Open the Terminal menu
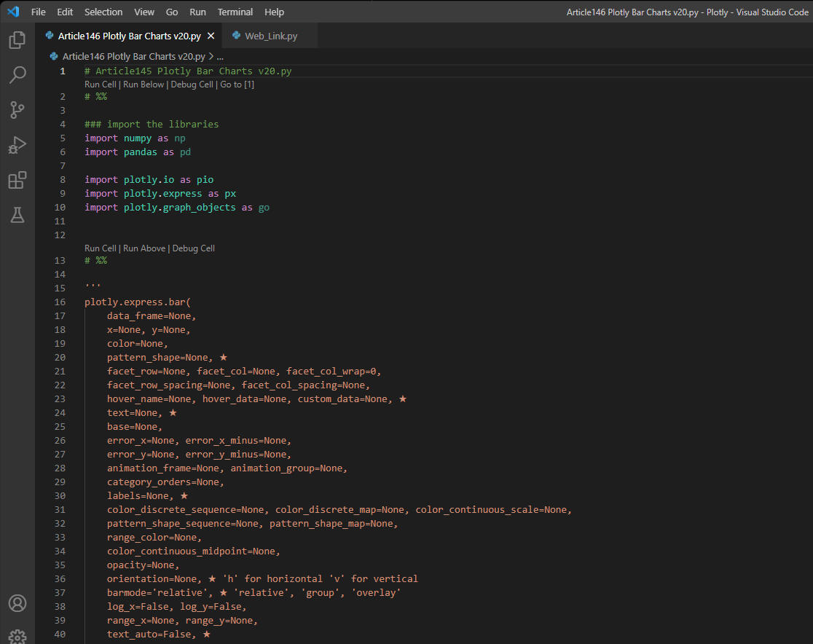The image size is (813, 644). pos(235,12)
